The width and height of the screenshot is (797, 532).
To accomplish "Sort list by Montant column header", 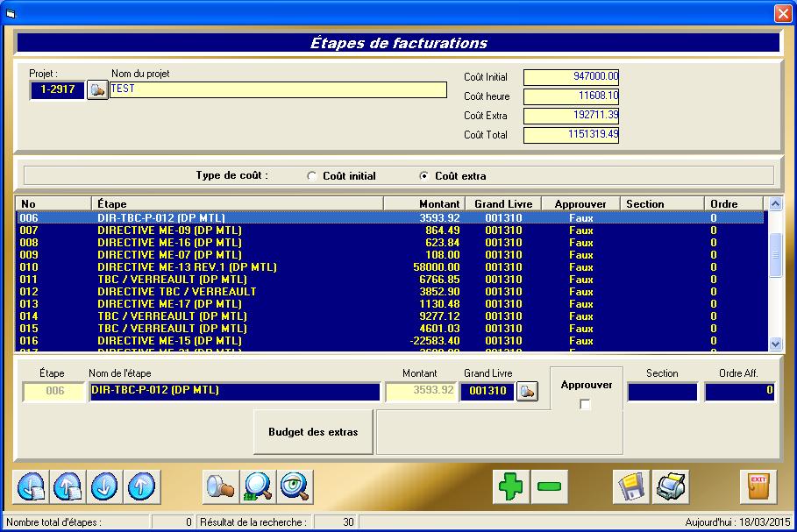I will pos(424,204).
